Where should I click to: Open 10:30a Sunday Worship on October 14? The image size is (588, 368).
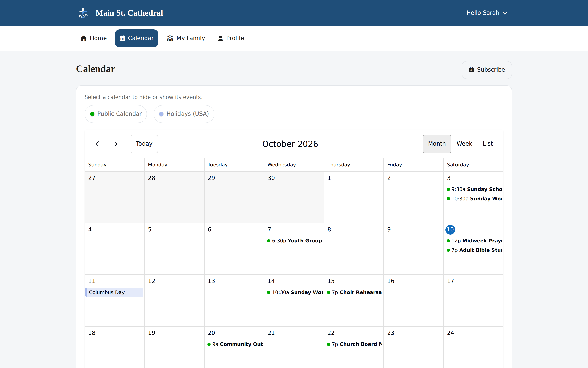(294, 292)
